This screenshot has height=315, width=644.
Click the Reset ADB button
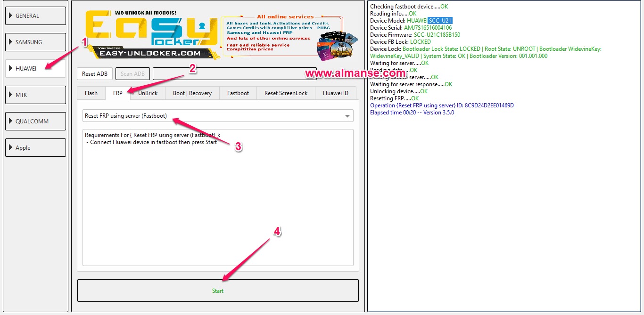pyautogui.click(x=95, y=73)
